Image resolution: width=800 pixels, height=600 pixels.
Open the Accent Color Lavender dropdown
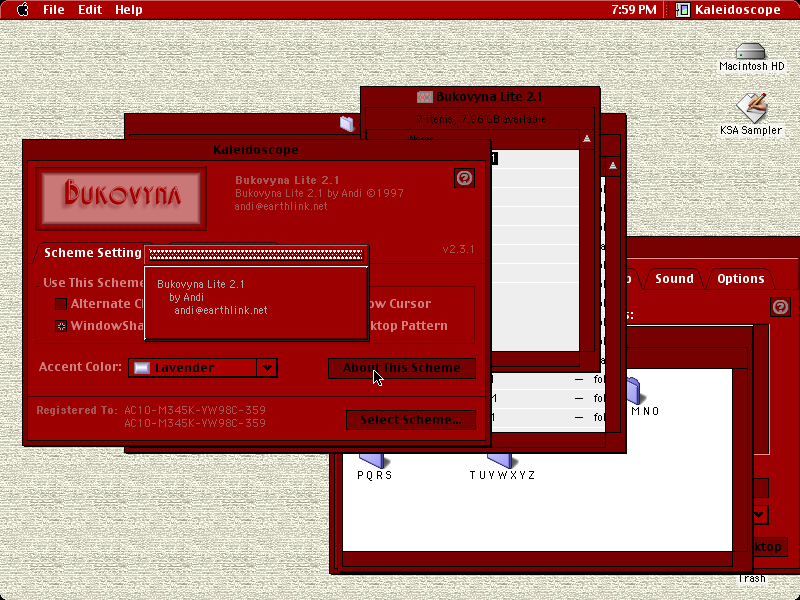coord(203,368)
